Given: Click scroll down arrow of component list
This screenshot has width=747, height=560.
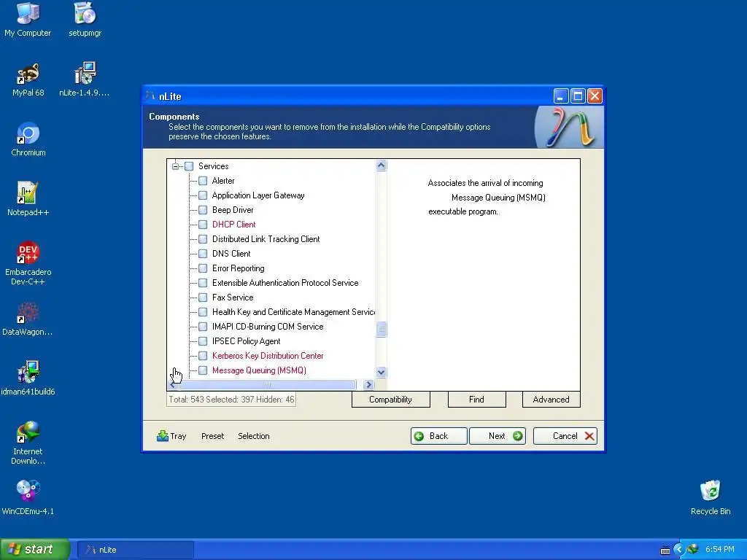Looking at the screenshot, I should point(381,372).
